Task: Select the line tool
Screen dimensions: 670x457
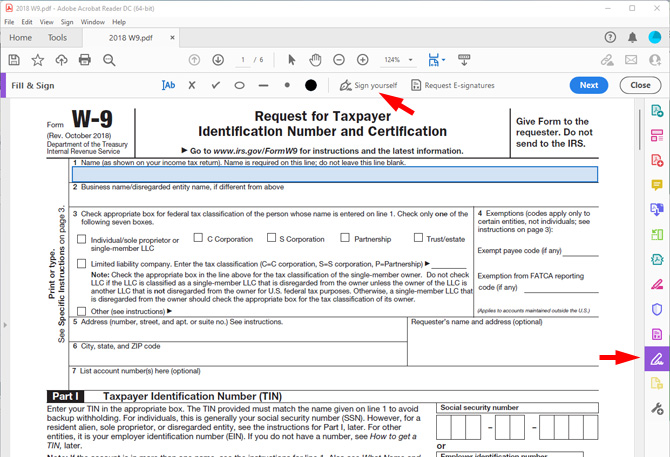Action: tap(263, 86)
